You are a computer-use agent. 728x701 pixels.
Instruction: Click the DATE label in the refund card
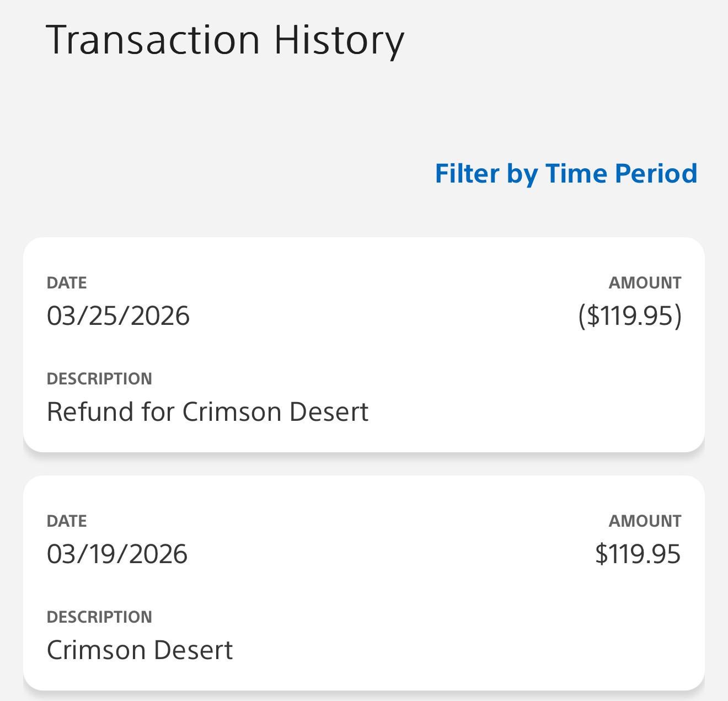click(67, 283)
